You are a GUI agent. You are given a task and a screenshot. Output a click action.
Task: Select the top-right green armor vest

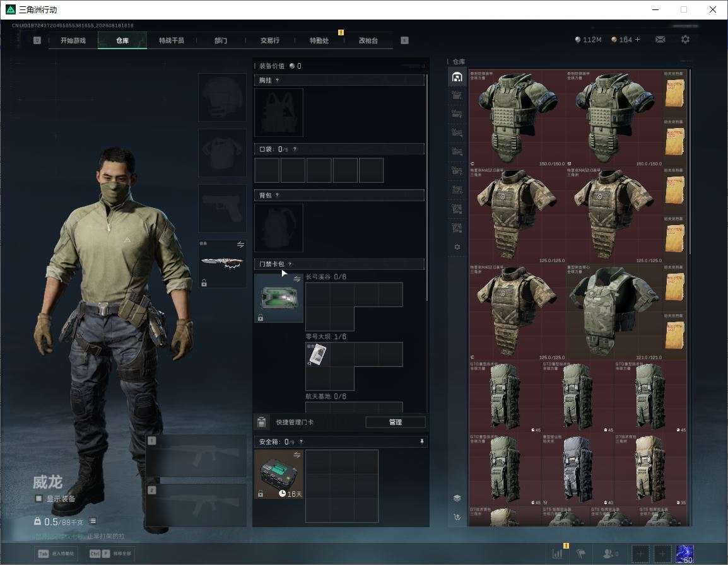coord(614,118)
